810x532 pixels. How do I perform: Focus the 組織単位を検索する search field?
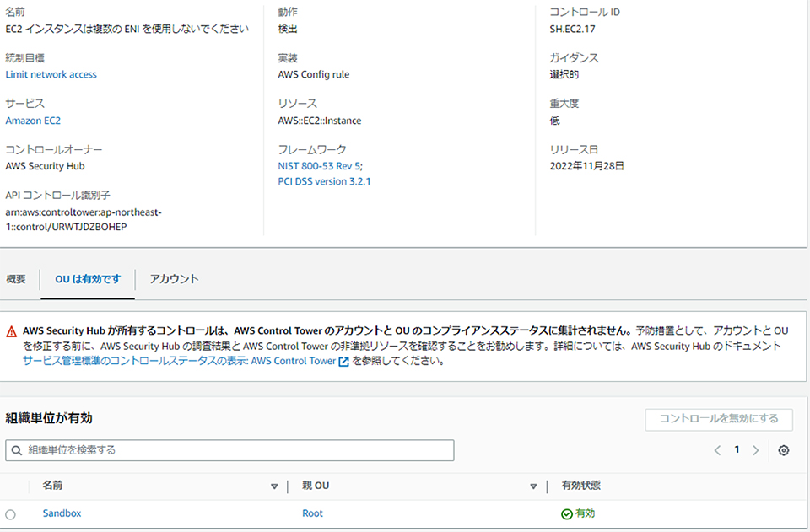tap(229, 450)
